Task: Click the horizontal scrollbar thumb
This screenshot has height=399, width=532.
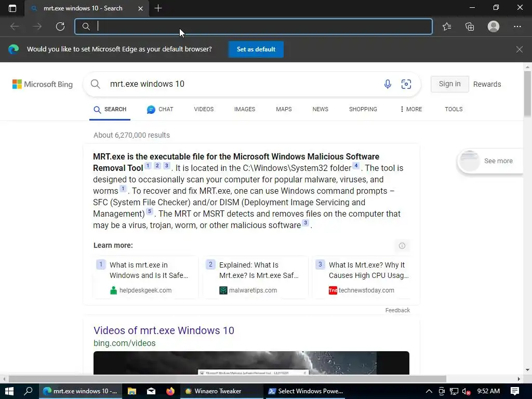Action: pyautogui.click(x=228, y=379)
